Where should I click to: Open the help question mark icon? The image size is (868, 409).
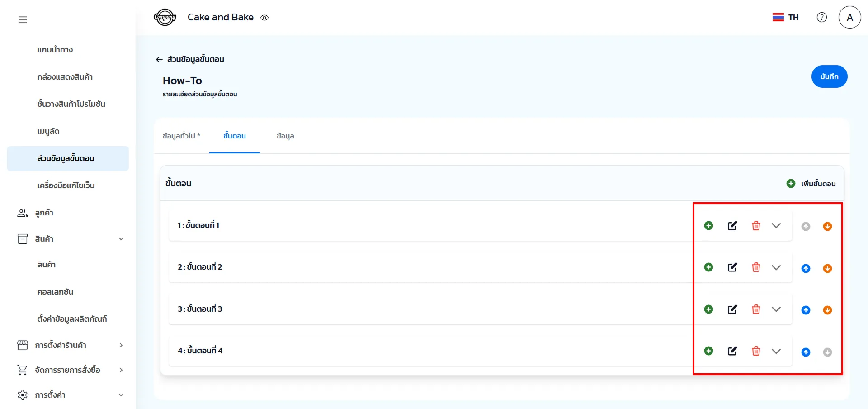tap(822, 17)
